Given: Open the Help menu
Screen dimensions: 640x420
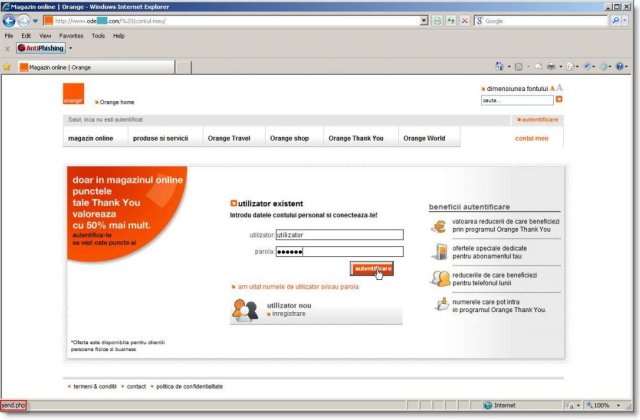Looking at the screenshot, I should point(118,36).
